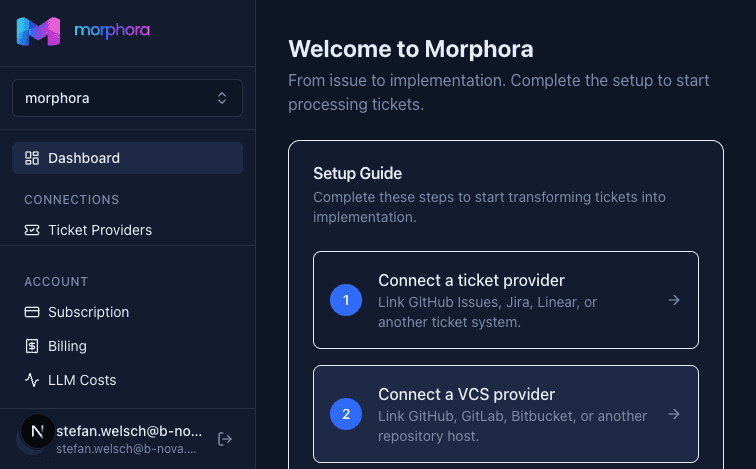Click the step 2 number badge
Image resolution: width=756 pixels, height=469 pixels.
coord(346,414)
